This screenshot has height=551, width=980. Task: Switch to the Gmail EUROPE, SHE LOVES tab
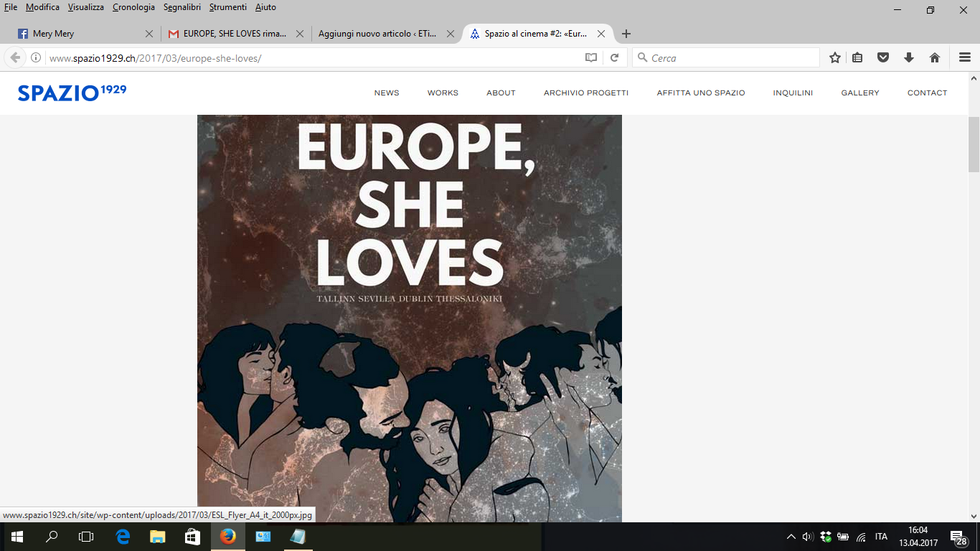click(237, 34)
